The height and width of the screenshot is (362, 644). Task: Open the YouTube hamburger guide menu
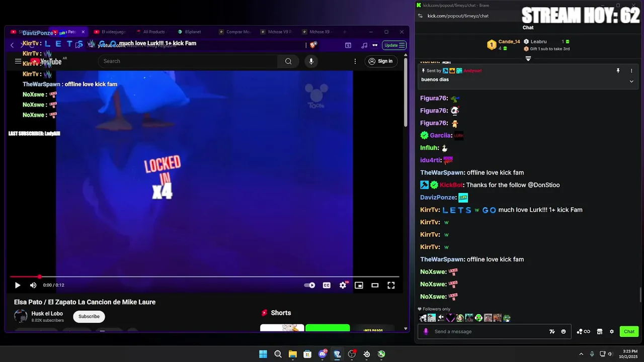pos(18,61)
